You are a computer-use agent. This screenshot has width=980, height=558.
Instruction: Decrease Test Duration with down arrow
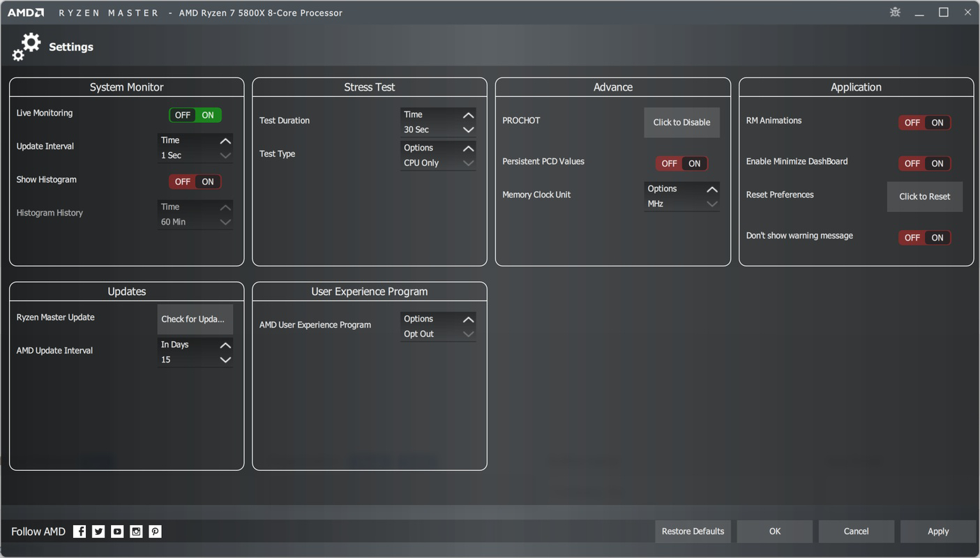coord(469,130)
